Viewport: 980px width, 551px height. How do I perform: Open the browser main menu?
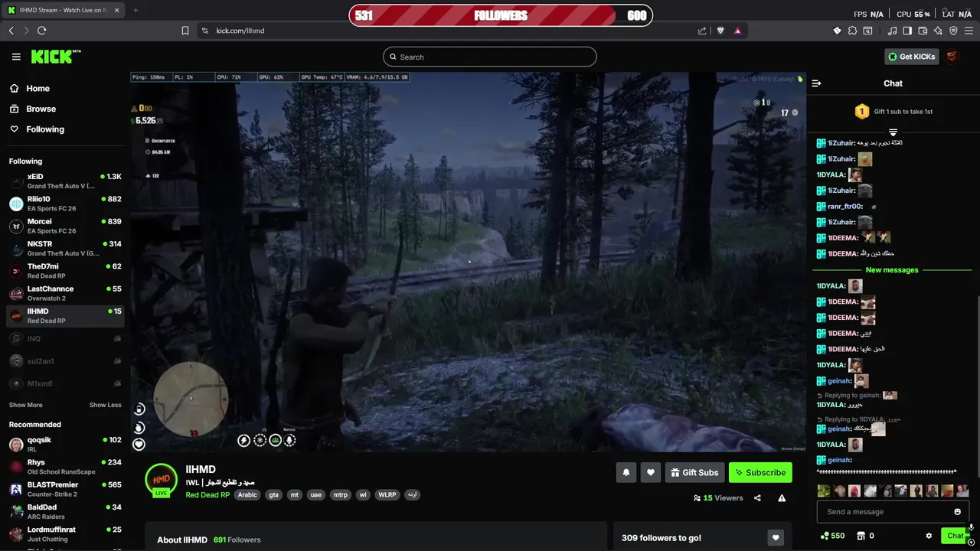point(969,31)
